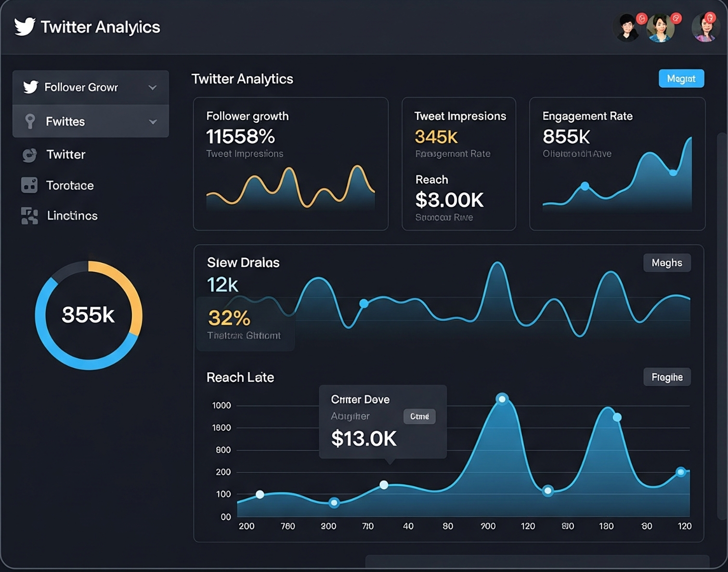The height and width of the screenshot is (572, 728).
Task: Click the blue Megrat button
Action: pos(681,78)
